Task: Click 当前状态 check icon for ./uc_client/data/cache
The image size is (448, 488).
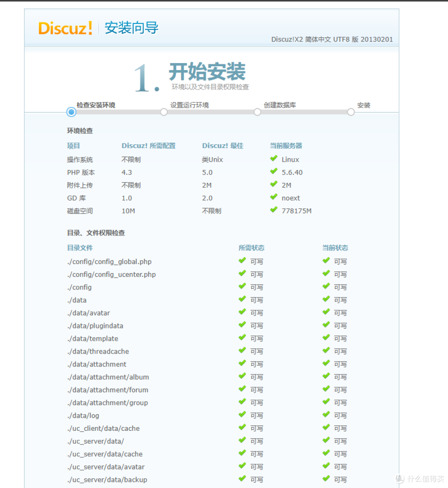Action: [x=326, y=427]
